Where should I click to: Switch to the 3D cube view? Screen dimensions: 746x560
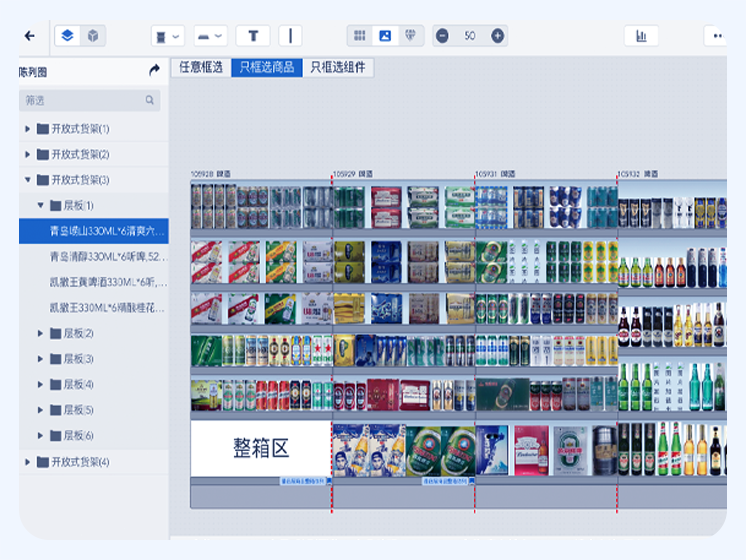(92, 36)
